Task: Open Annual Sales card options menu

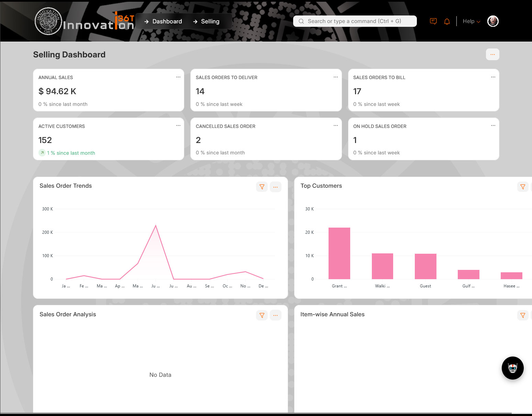Action: 178,77
